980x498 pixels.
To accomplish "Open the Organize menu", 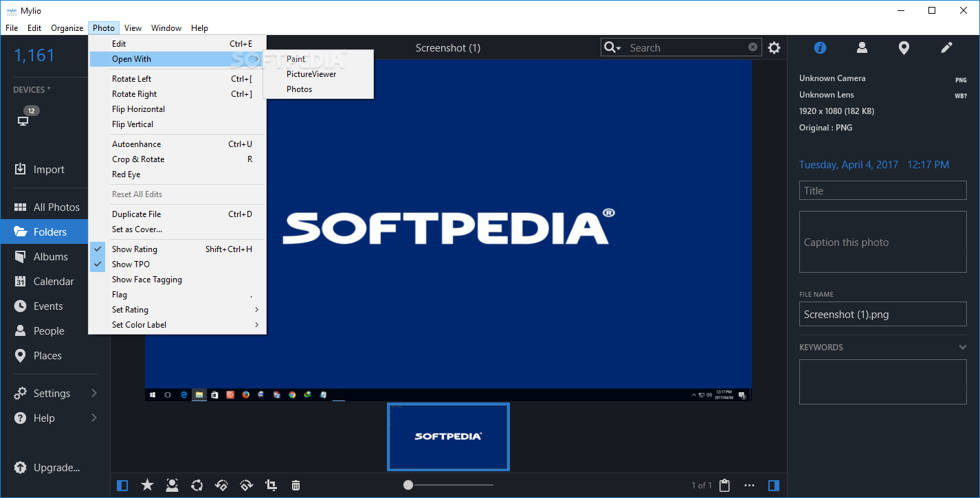I will point(67,28).
